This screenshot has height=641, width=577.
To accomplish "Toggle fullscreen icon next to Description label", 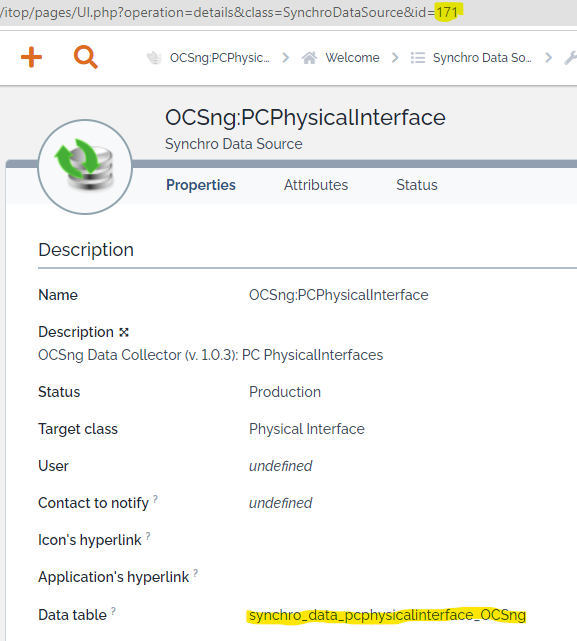I will (x=124, y=332).
